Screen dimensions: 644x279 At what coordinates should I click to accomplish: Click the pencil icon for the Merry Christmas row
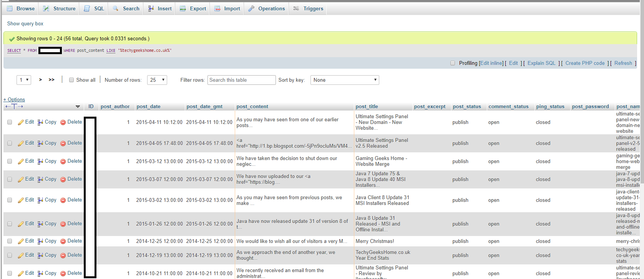(x=21, y=241)
